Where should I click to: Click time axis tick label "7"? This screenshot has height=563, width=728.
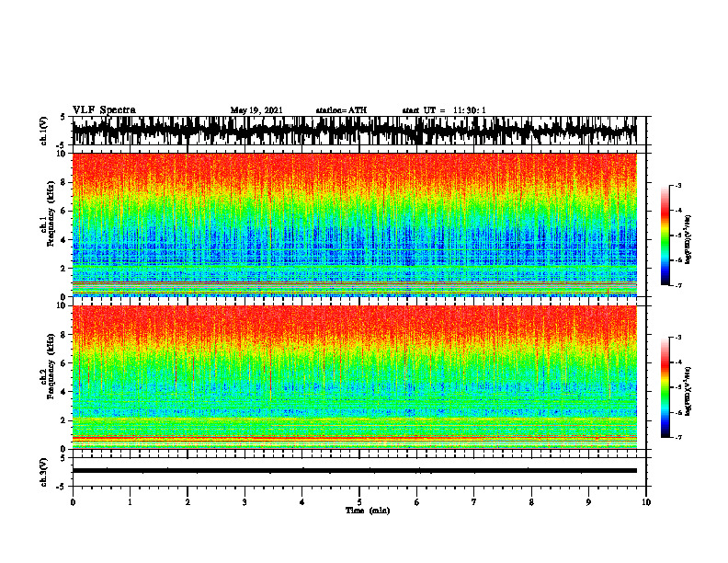coord(474,502)
